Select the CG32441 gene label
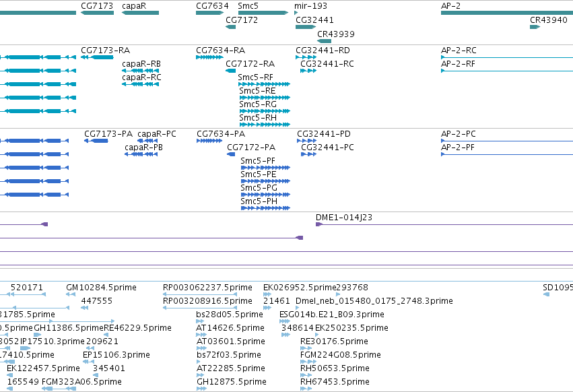 [314, 20]
